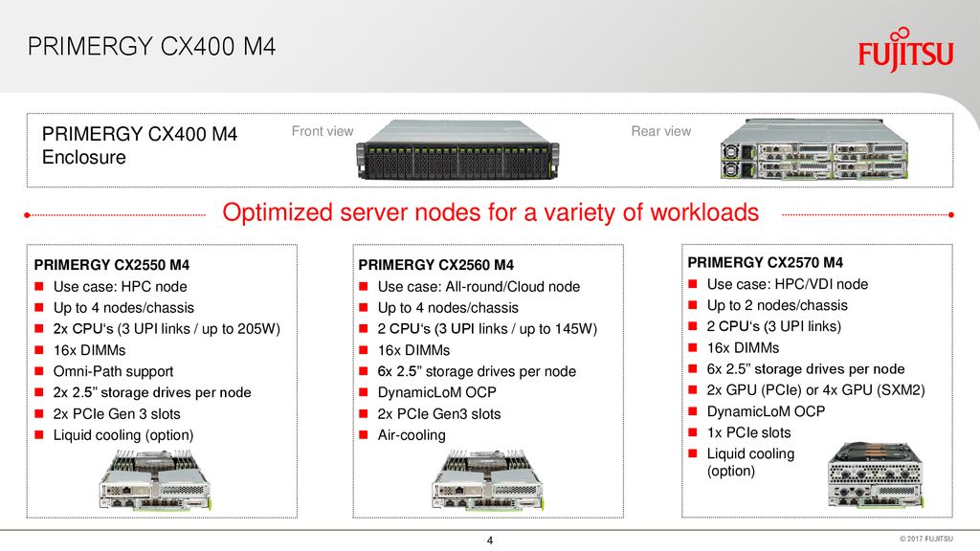Select "Liquid cooling (option)" under CX2570 M4
Image resolution: width=980 pixels, height=551 pixels.
tap(750, 462)
